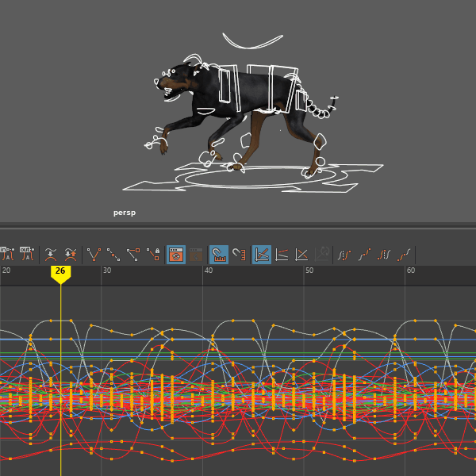Select the left-pointing arrow main control
This screenshot has width=476, height=476.
[154, 186]
